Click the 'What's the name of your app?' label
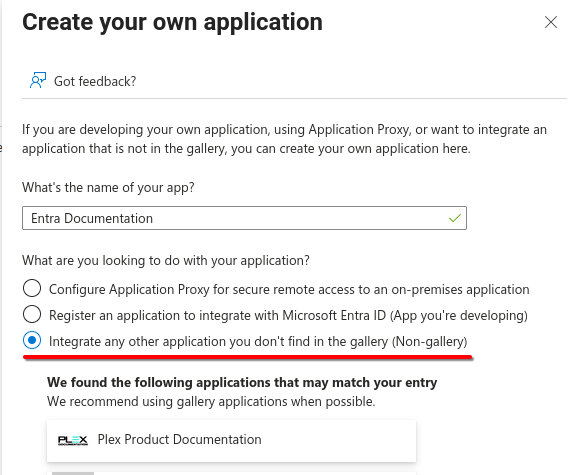The height and width of the screenshot is (475, 579). (108, 188)
